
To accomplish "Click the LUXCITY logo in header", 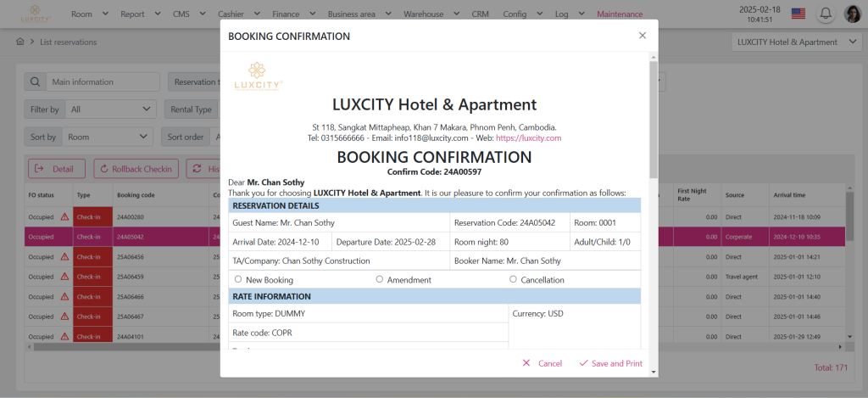I will coord(34,14).
